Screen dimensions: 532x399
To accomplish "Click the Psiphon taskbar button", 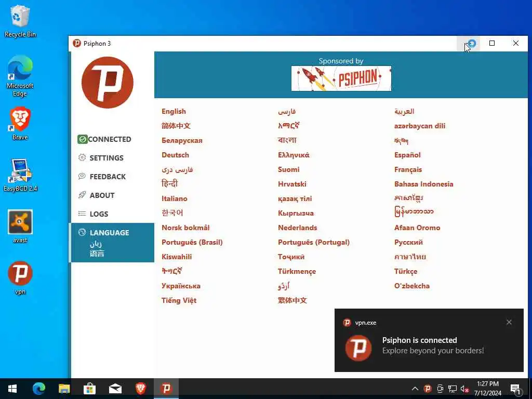I will [166, 389].
